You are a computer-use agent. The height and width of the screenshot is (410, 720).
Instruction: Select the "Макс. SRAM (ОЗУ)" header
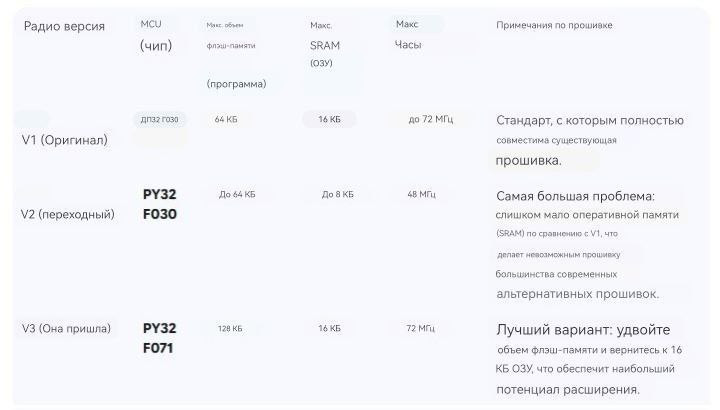pyautogui.click(x=324, y=45)
